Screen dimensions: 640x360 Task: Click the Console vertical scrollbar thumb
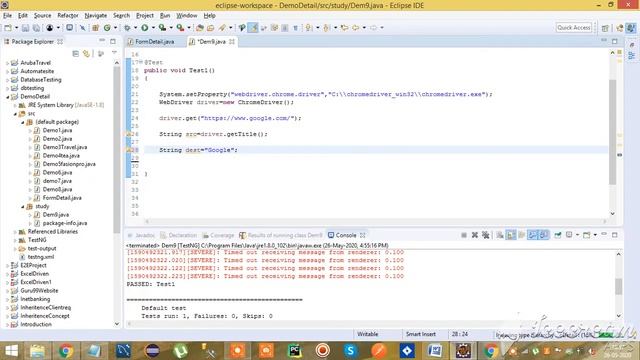tap(619, 286)
